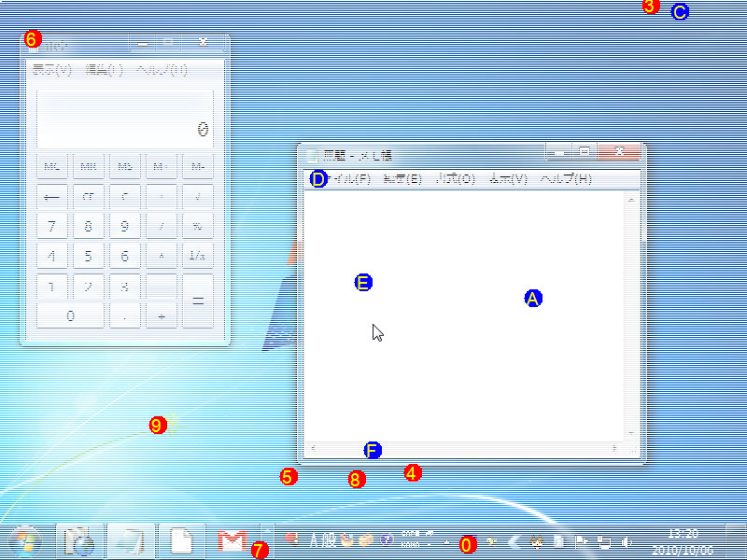Click the keyboard icon on the language bar

[x=346, y=539]
